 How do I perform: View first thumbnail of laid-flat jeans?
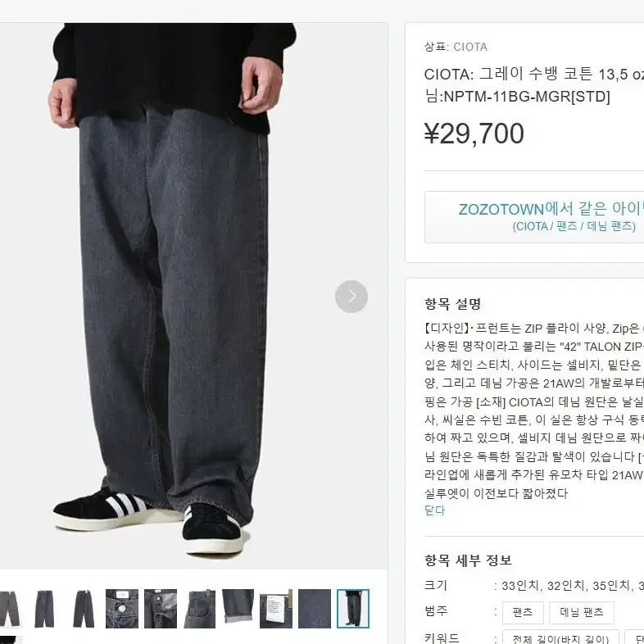(10, 609)
